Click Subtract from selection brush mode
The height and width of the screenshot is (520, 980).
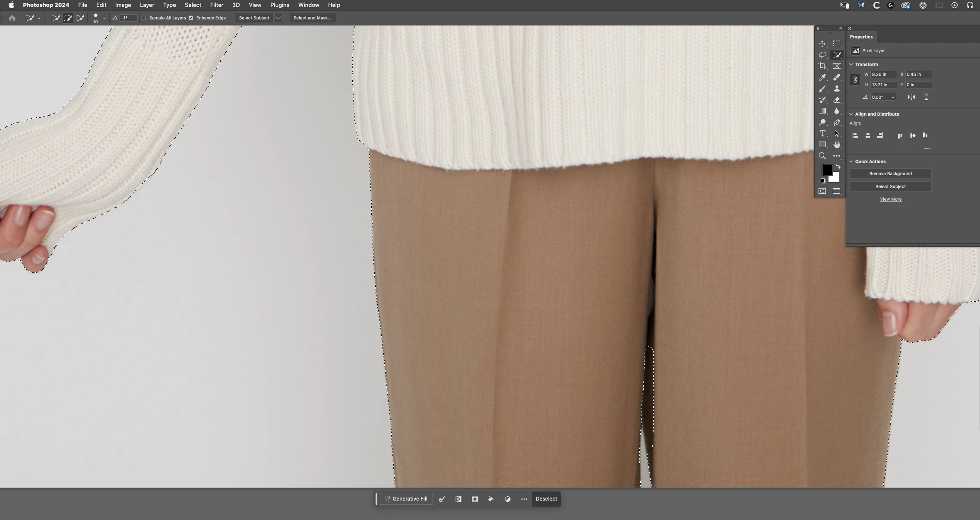(80, 18)
